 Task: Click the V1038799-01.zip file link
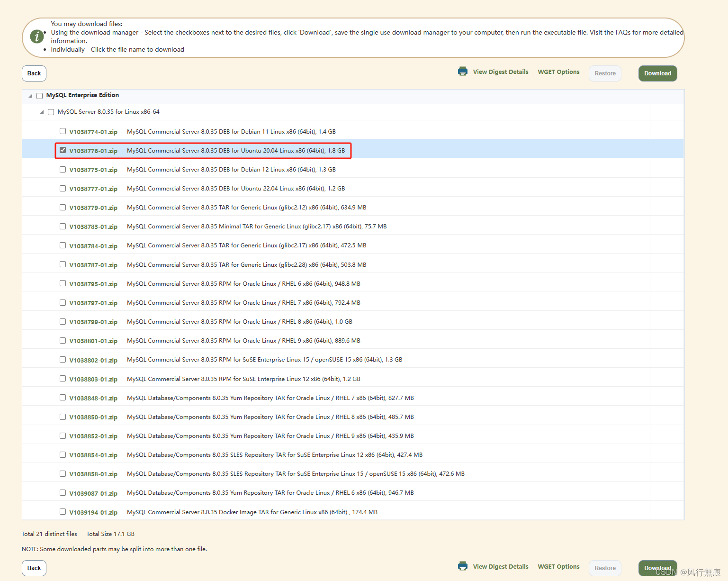tap(93, 322)
